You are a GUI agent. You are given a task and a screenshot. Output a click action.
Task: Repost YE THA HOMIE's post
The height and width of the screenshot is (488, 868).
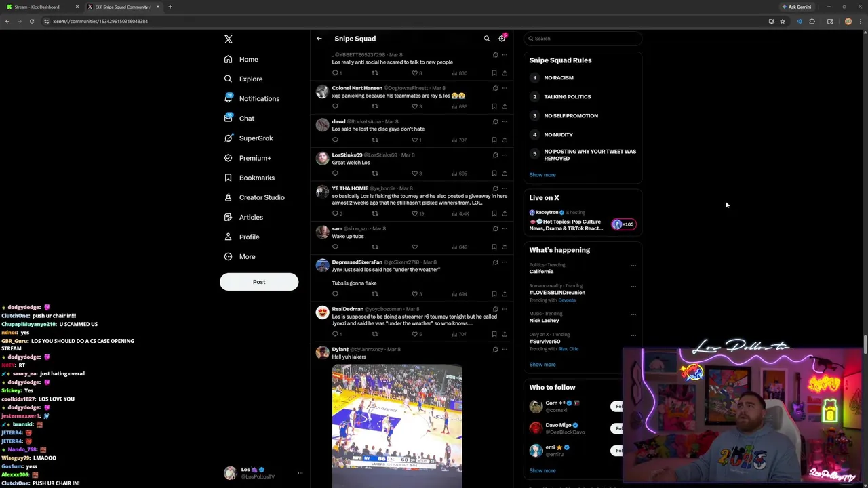[x=374, y=213]
